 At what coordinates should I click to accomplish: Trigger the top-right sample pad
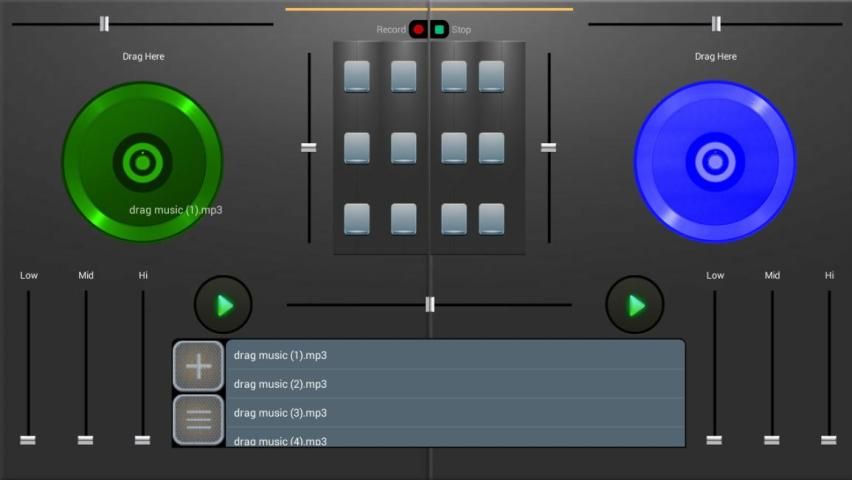491,76
